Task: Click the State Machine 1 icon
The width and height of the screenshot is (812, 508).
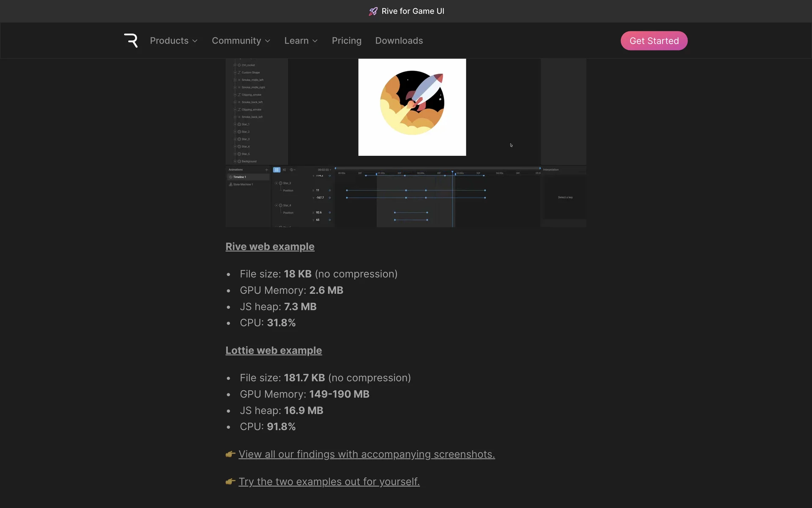Action: point(230,185)
